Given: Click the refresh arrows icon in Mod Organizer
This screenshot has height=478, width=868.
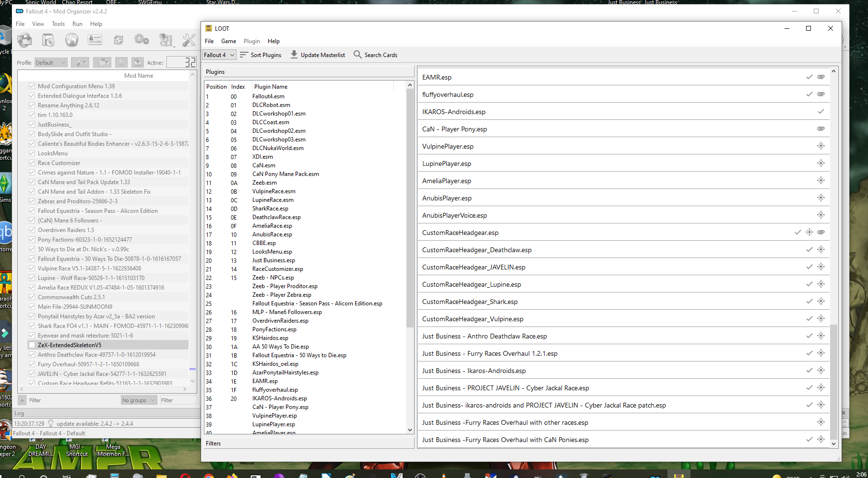Looking at the screenshot, I should tap(119, 40).
